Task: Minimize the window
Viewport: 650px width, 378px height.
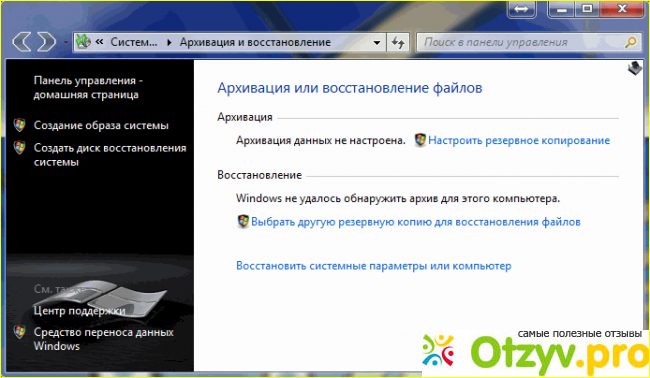Action: [562, 9]
